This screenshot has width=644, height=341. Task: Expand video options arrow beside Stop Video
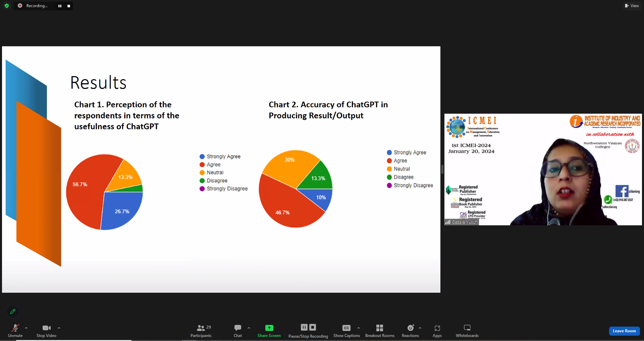59,328
